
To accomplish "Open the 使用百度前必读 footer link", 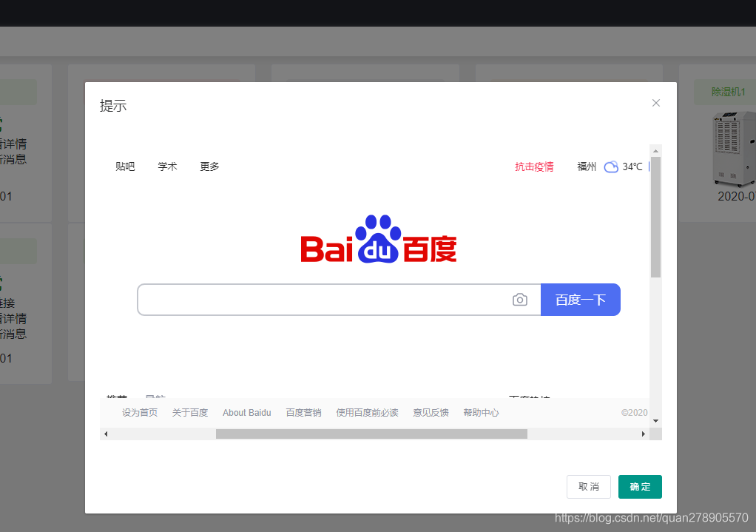I will (367, 413).
